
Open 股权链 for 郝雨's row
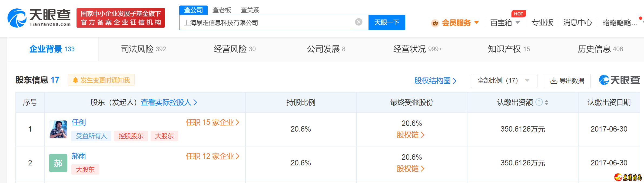click(x=410, y=169)
